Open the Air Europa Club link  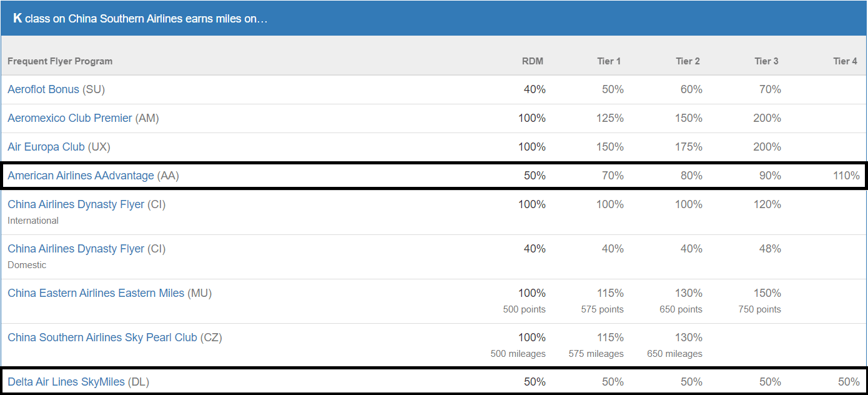click(46, 147)
